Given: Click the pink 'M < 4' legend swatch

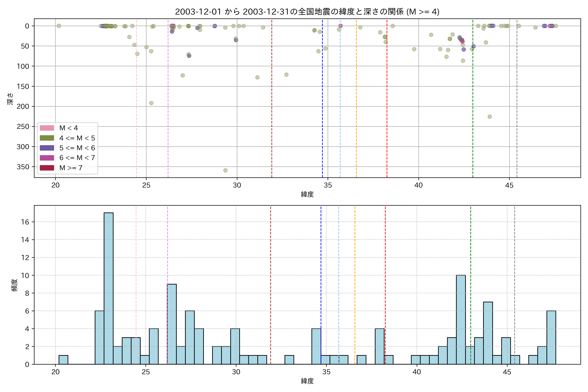Looking at the screenshot, I should [x=47, y=128].
